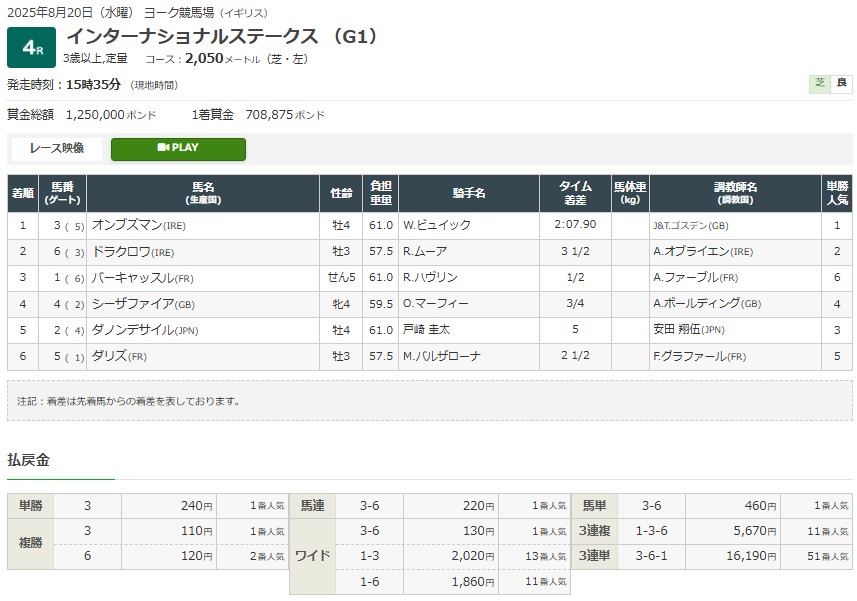
Task: Click the 芝 turf surface indicator
Action: [x=819, y=84]
